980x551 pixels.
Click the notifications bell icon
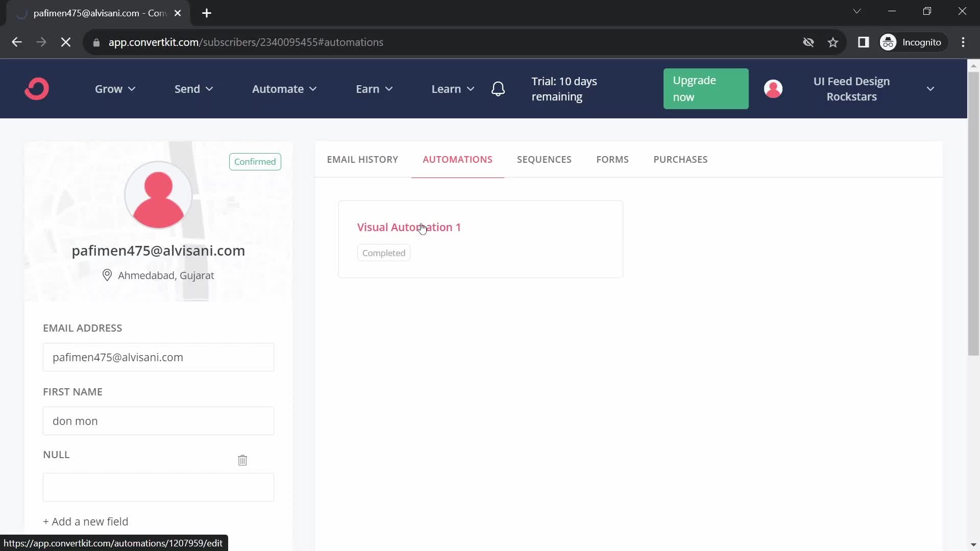(499, 88)
